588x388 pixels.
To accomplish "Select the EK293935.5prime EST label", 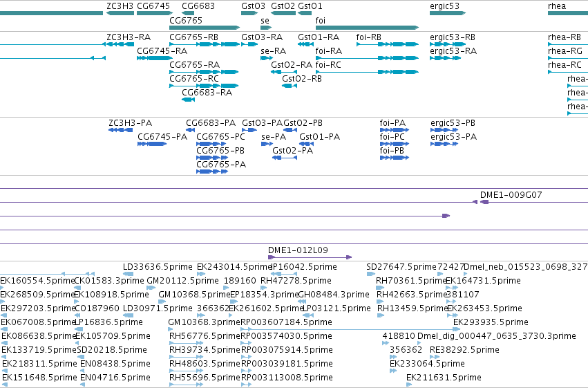I will click(x=491, y=322).
